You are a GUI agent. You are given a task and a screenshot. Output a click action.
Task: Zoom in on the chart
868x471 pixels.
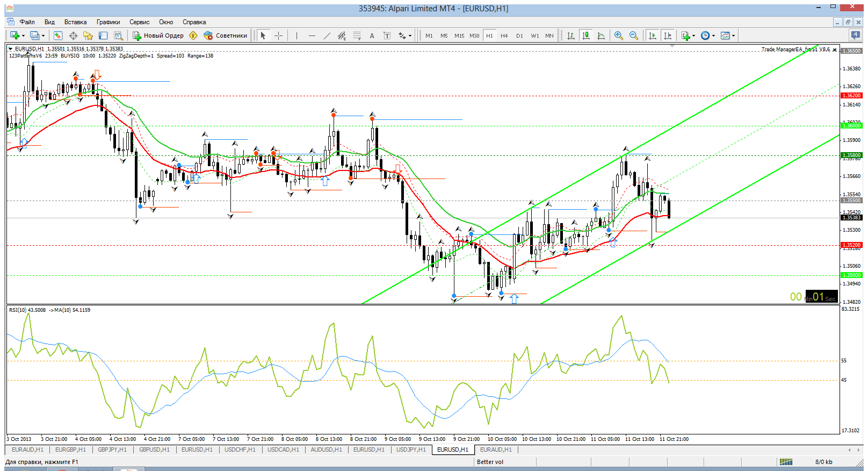(619, 35)
